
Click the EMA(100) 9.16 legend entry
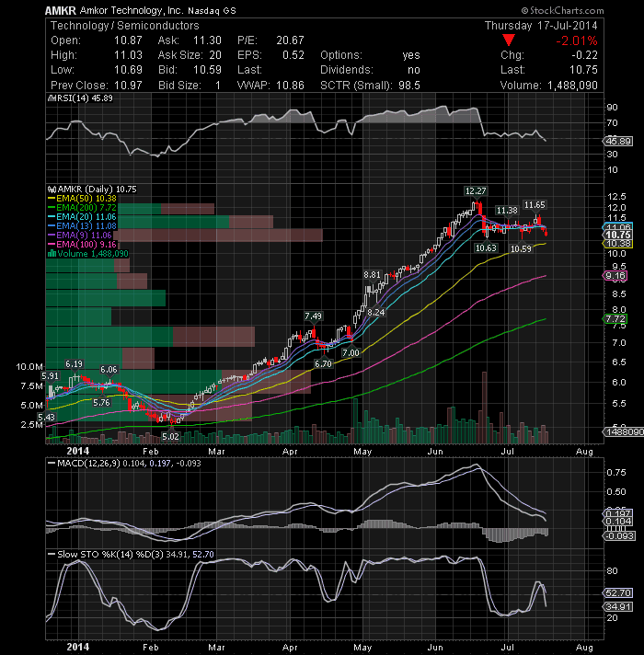83,245
